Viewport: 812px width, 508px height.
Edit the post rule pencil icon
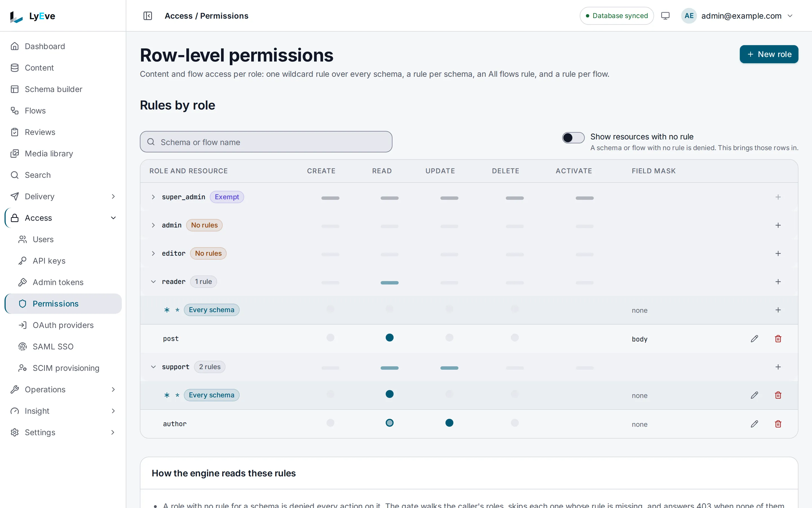(754, 339)
